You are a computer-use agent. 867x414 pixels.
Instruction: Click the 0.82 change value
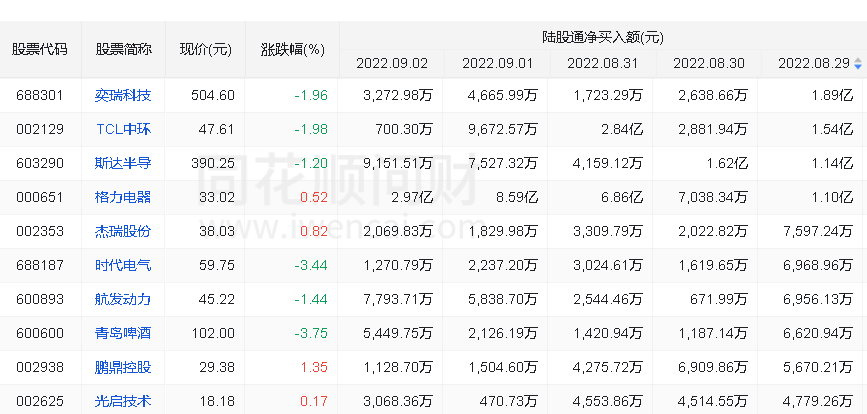(x=314, y=231)
